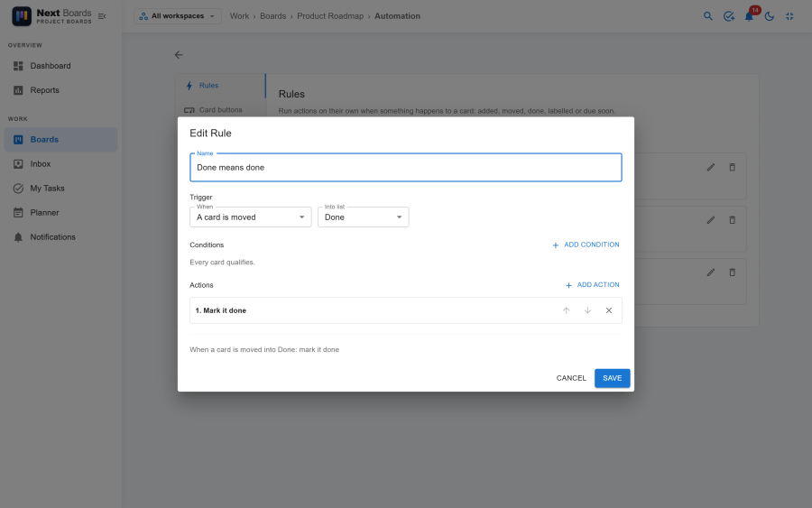Click the Reports sidebar icon

pyautogui.click(x=18, y=90)
